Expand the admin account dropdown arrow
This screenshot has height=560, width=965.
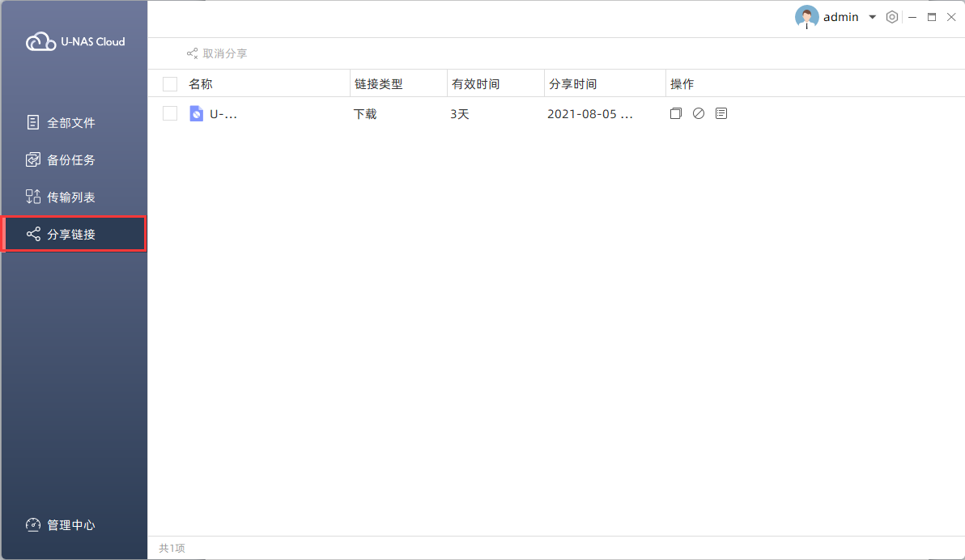pos(872,17)
